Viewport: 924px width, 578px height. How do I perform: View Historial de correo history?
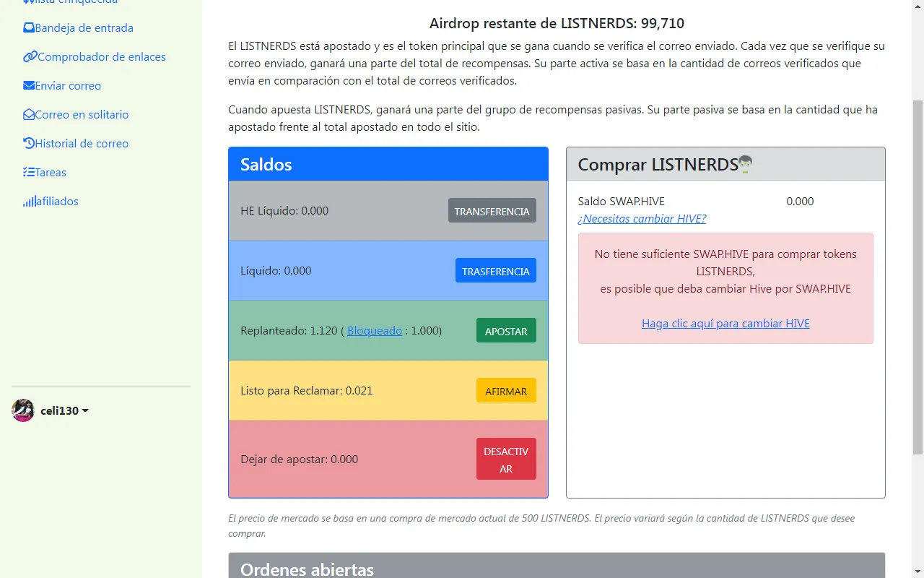coord(76,144)
